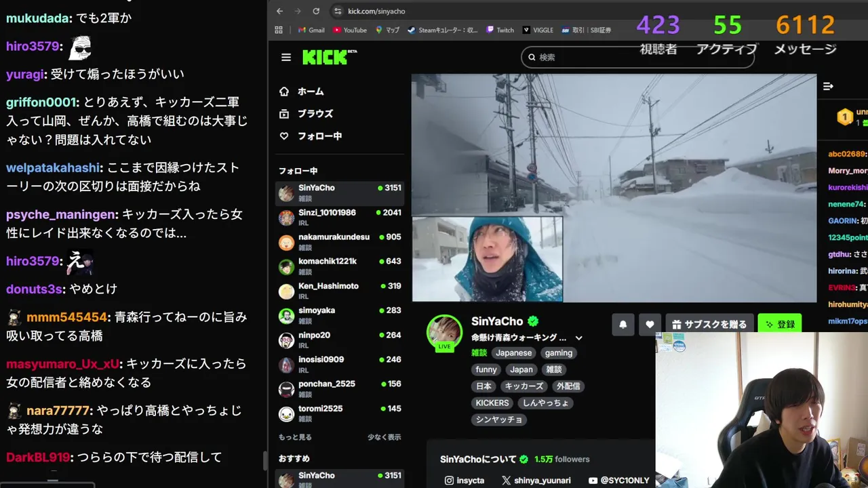868x488 pixels.
Task: Click the snowy street video player
Action: (614, 188)
